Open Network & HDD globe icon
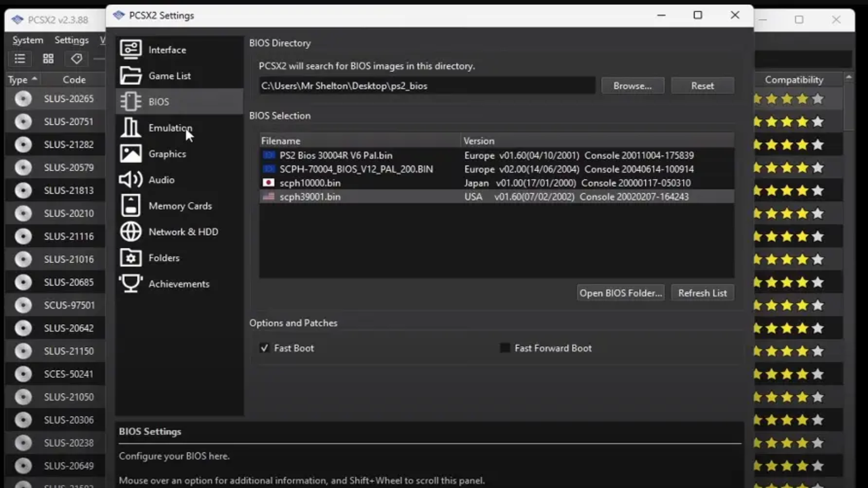Screen dimensions: 868x488 point(131,232)
